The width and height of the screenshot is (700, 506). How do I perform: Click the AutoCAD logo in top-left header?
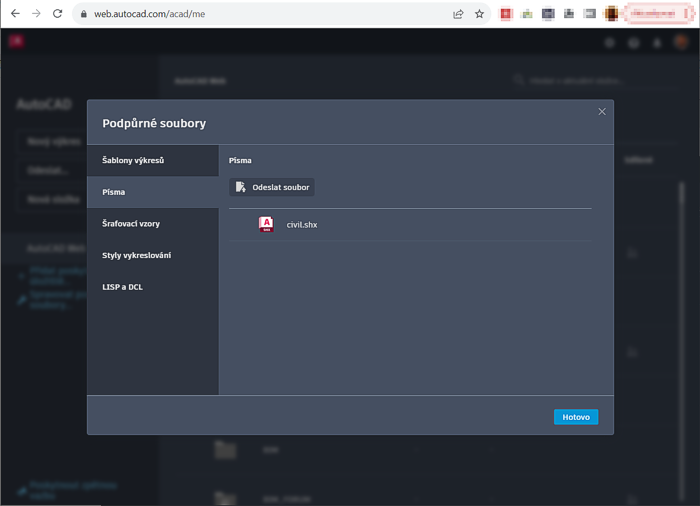[x=17, y=41]
